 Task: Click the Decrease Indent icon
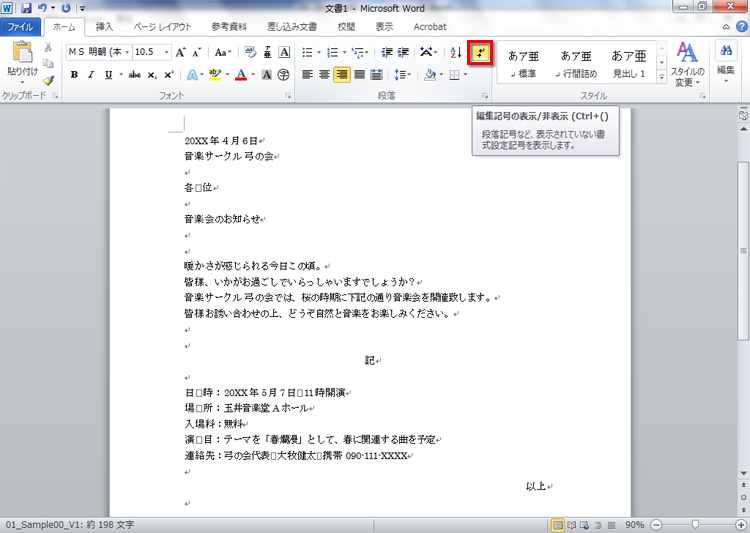click(x=386, y=52)
